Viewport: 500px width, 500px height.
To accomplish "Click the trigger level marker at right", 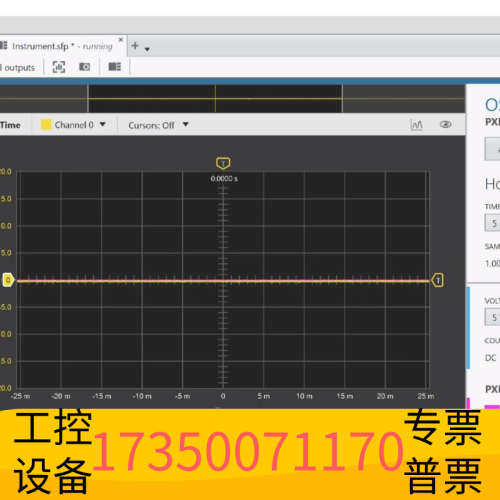I will (x=438, y=280).
